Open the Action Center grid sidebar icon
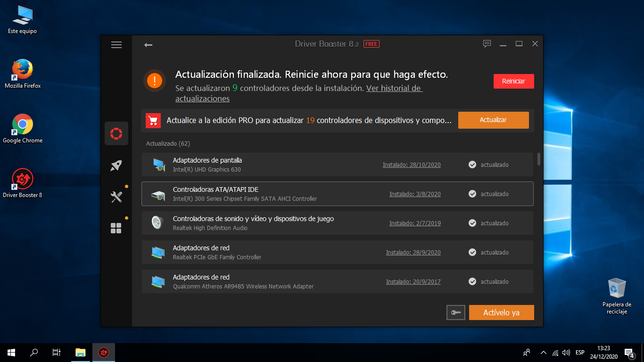Image resolution: width=644 pixels, height=362 pixels. click(x=116, y=229)
